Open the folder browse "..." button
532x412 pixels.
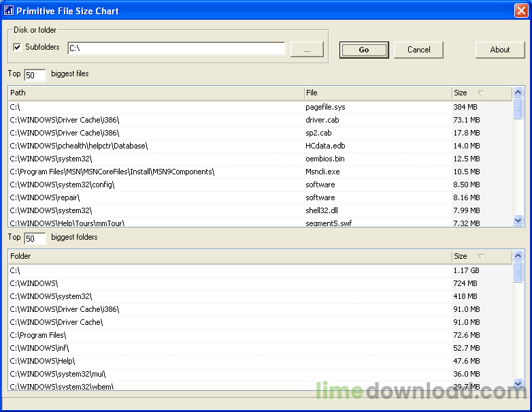pos(307,50)
